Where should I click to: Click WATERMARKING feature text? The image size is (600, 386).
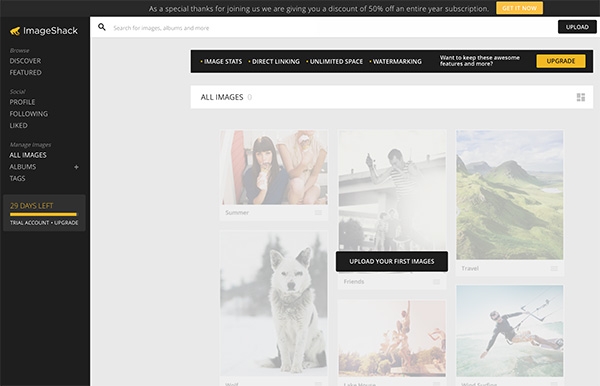pyautogui.click(x=397, y=62)
